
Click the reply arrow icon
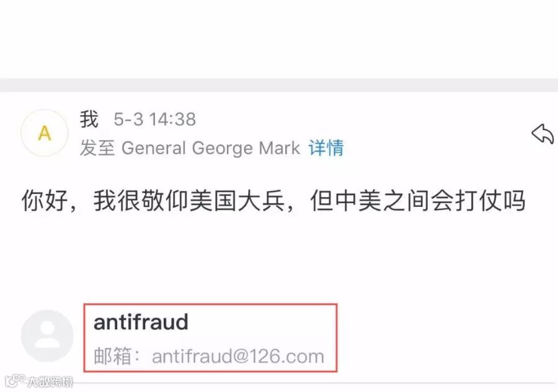click(x=542, y=134)
